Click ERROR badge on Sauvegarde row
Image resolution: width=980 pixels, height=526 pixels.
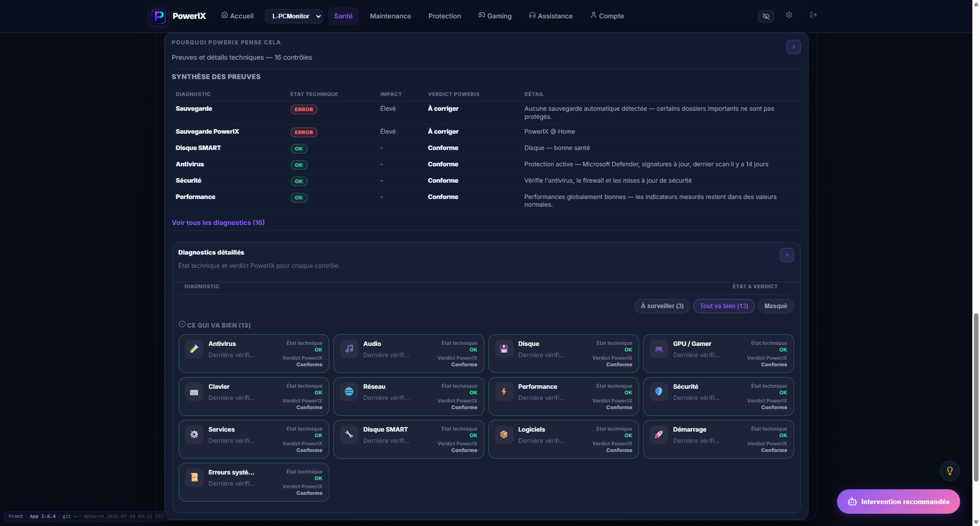(304, 110)
